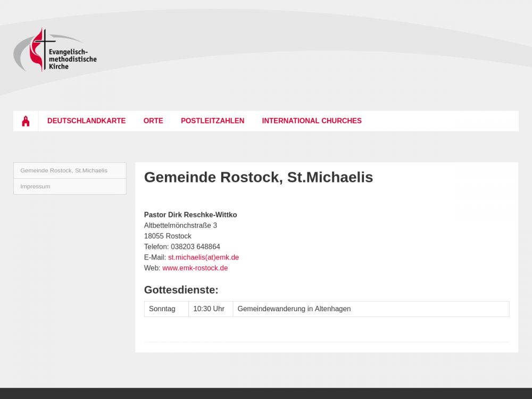Click the Gottesdienste section heading
Viewport: 532px width, 399px height.
pos(181,290)
